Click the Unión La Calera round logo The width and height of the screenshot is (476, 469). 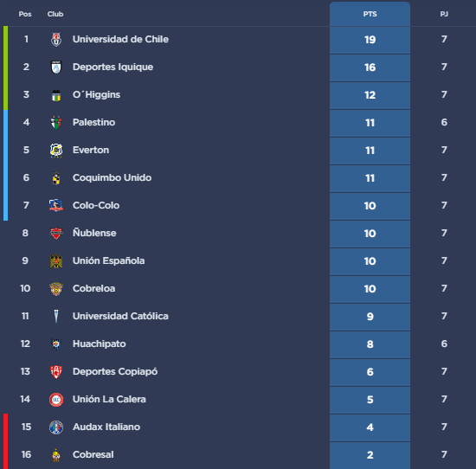56,400
